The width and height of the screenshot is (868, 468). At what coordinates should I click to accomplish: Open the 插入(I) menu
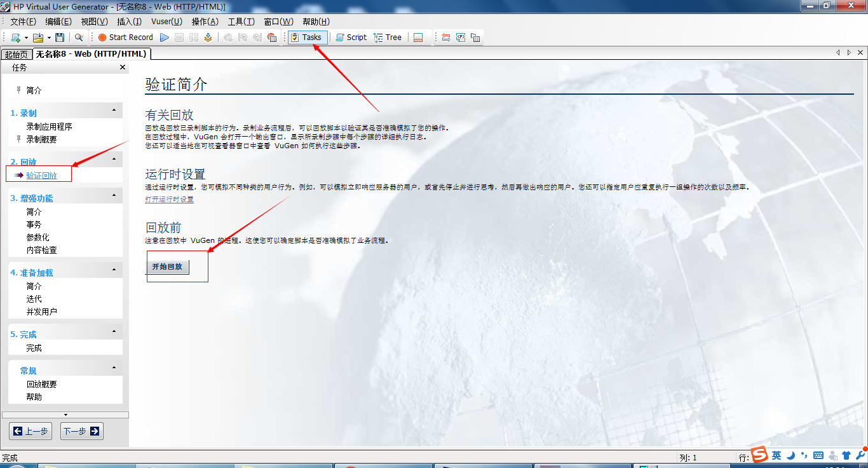pyautogui.click(x=130, y=22)
